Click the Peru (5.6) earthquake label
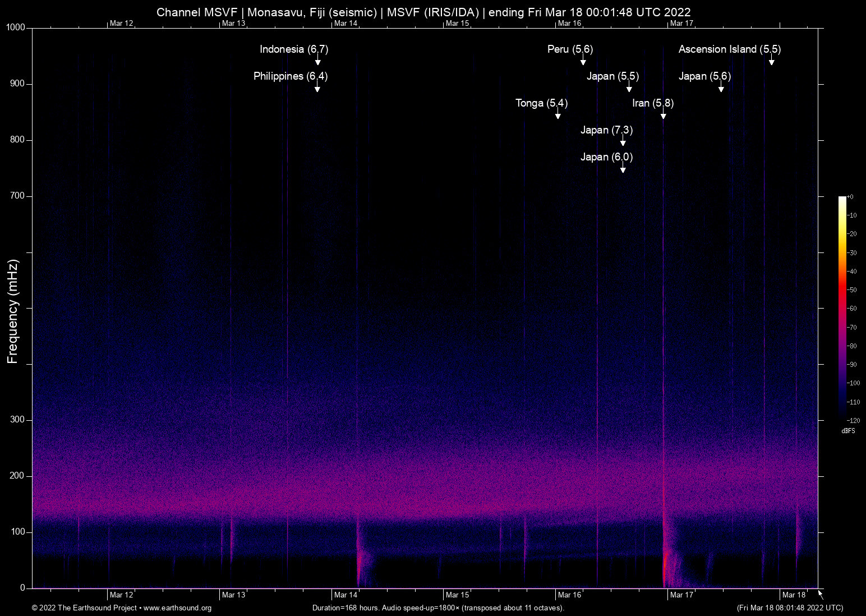Screen dimensions: 866x616 pyautogui.click(x=570, y=49)
